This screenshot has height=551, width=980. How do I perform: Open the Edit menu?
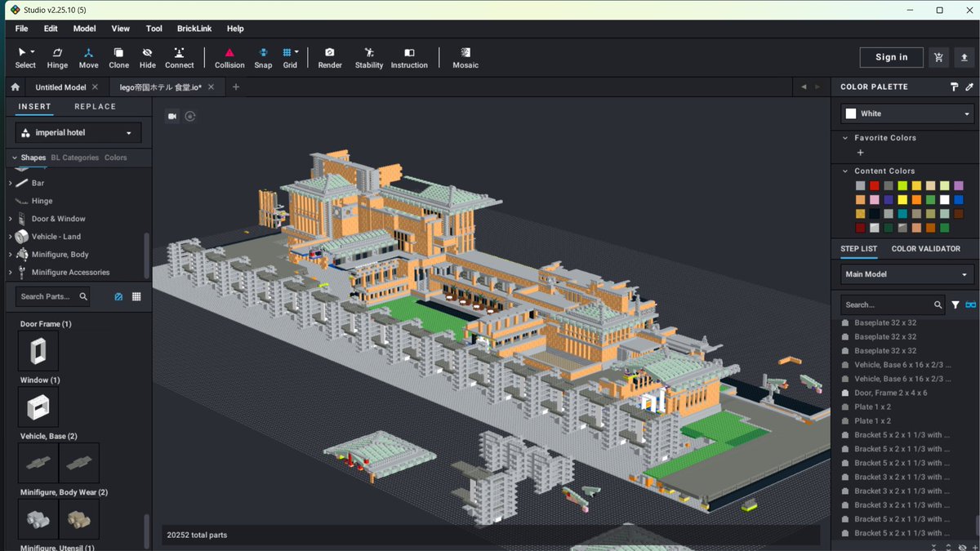[51, 29]
